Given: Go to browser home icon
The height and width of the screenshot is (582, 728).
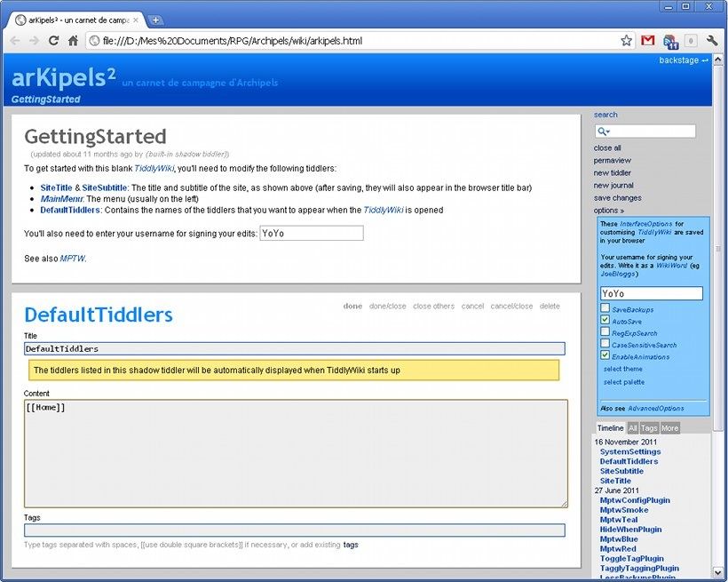Looking at the screenshot, I should click(74, 41).
